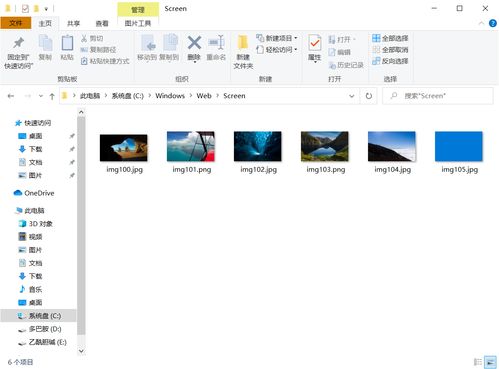The width and height of the screenshot is (499, 369).
Task: Create a New folder from ribbon
Action: tap(243, 52)
